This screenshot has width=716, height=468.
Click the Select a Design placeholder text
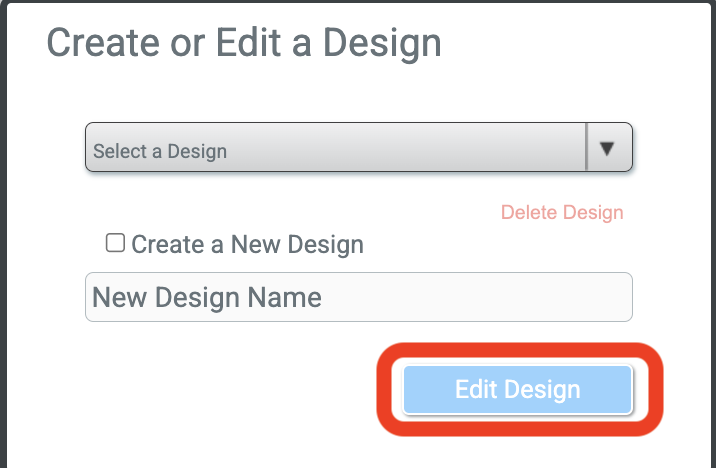[160, 152]
